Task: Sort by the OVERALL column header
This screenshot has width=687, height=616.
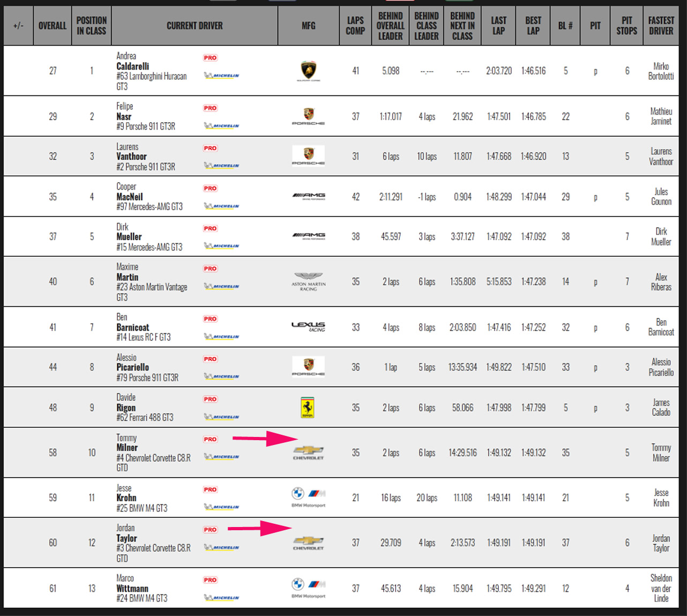Action: click(x=53, y=26)
